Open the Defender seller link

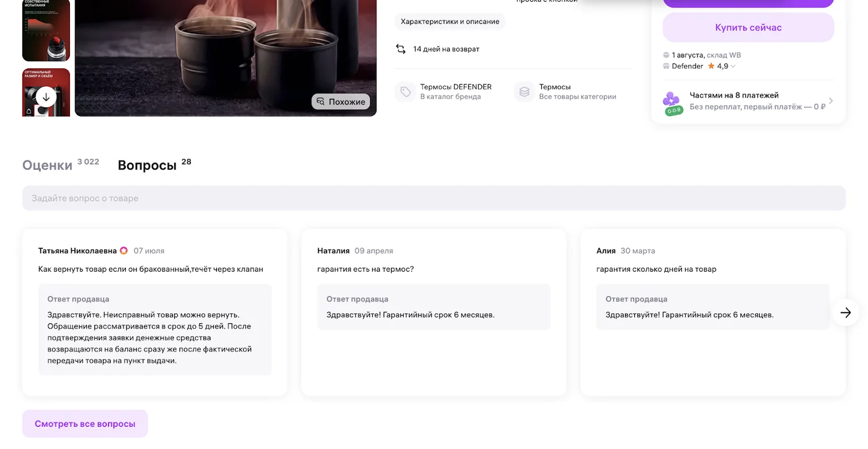click(688, 66)
